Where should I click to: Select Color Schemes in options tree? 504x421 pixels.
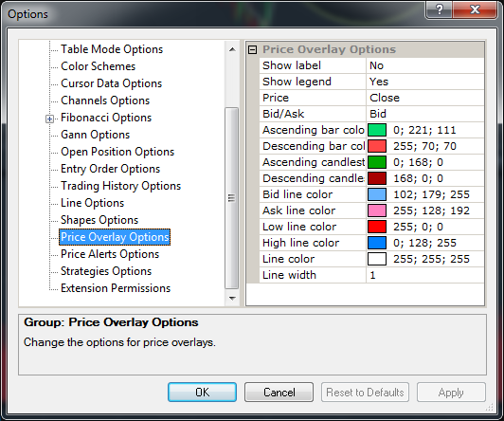point(98,66)
